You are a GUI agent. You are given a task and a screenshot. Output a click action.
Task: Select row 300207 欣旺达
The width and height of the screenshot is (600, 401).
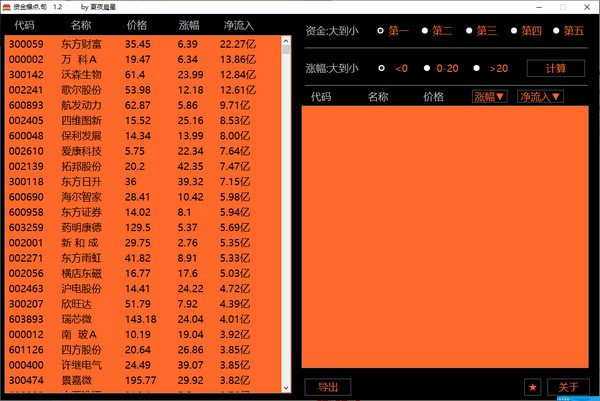[143, 304]
